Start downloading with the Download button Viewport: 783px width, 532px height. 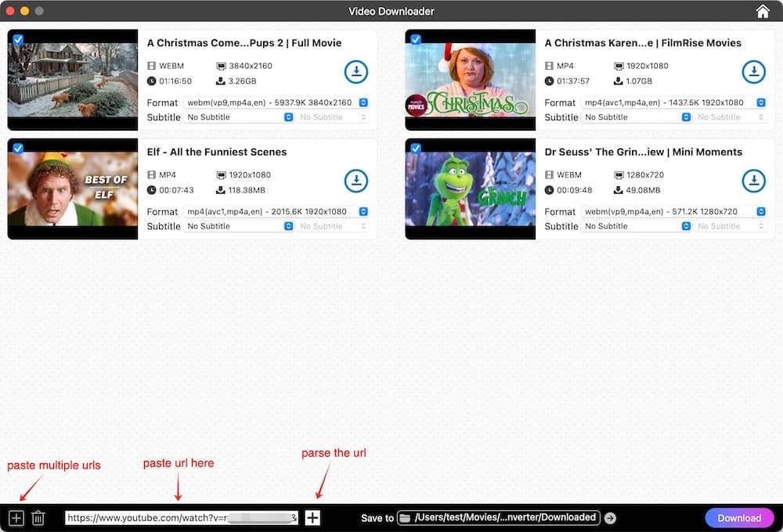(739, 517)
